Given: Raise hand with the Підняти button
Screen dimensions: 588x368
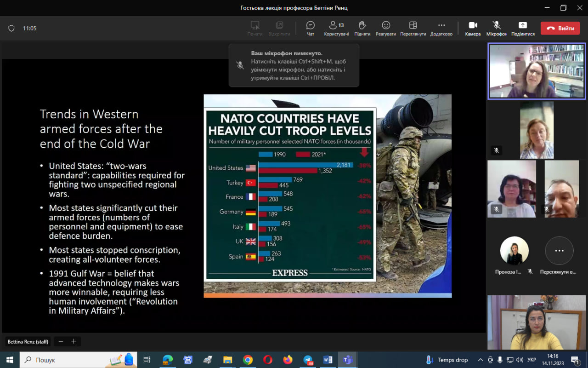Looking at the screenshot, I should pyautogui.click(x=362, y=28).
